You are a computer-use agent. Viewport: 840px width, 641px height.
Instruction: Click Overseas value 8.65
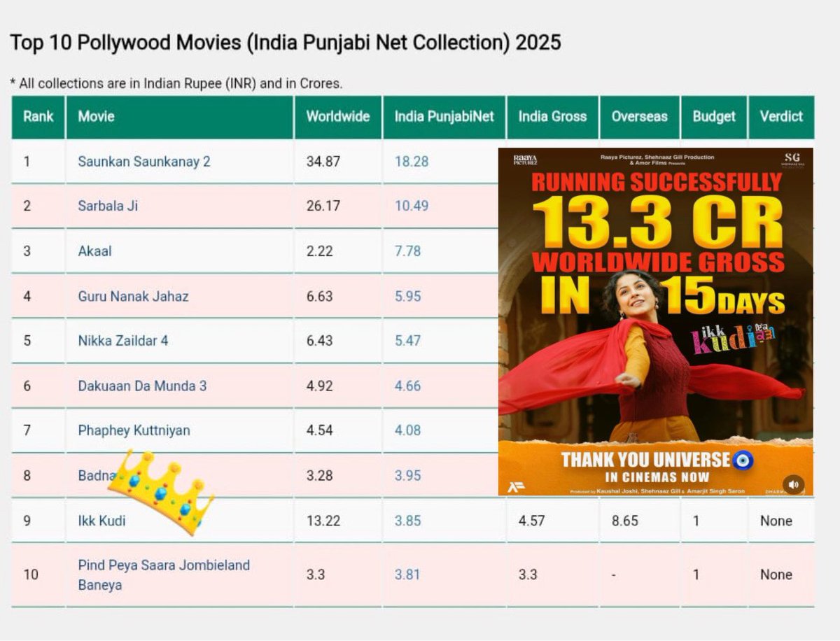click(625, 521)
